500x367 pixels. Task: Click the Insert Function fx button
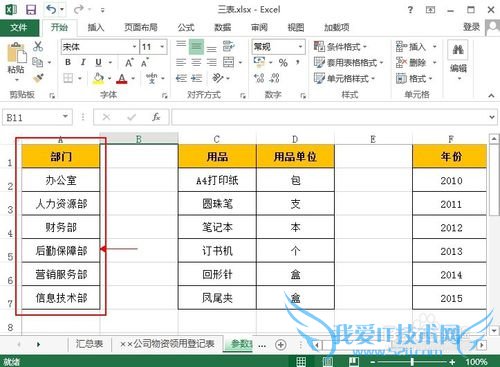click(156, 117)
